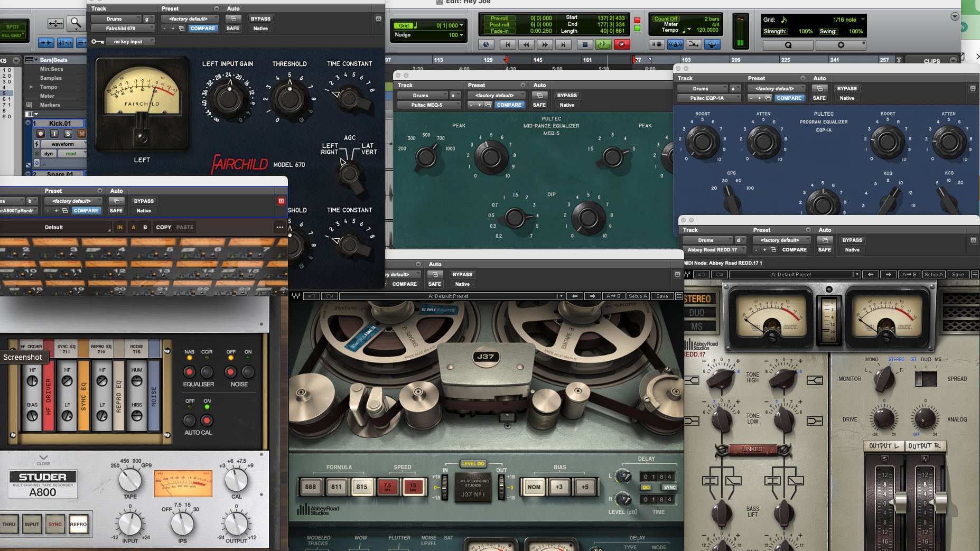
Task: Click the Waves logo in REDD.17 toolbar
Action: (x=687, y=275)
